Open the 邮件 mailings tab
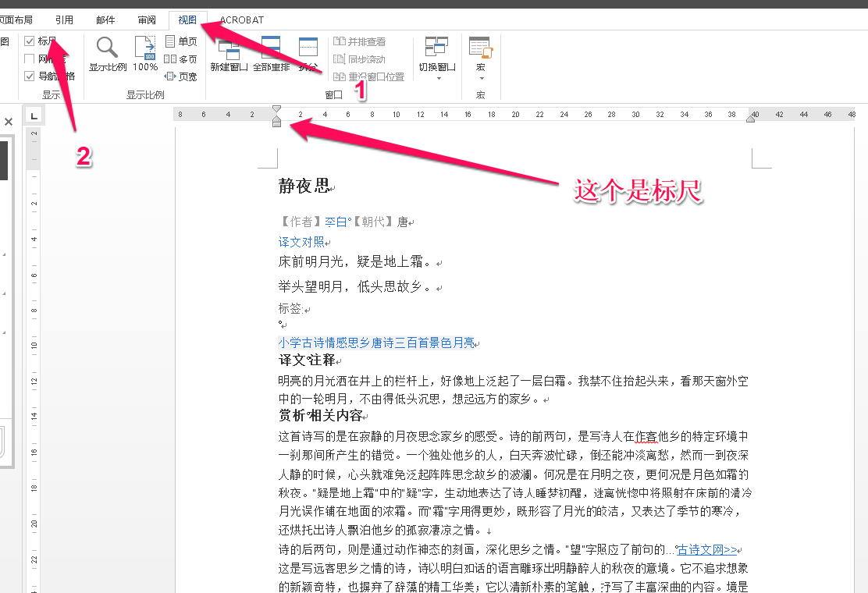Viewport: 868px width, 593px height. coord(105,20)
